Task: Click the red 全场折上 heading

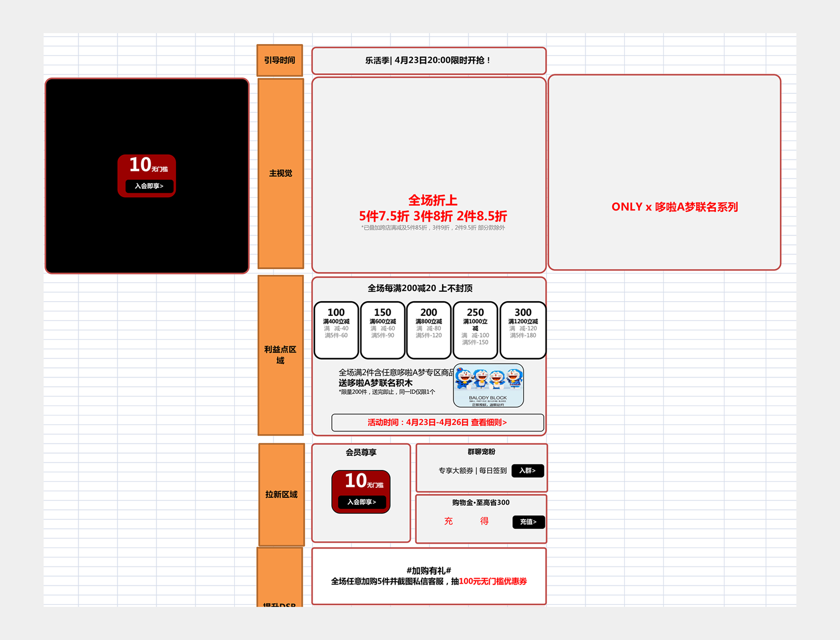Action: click(x=433, y=200)
